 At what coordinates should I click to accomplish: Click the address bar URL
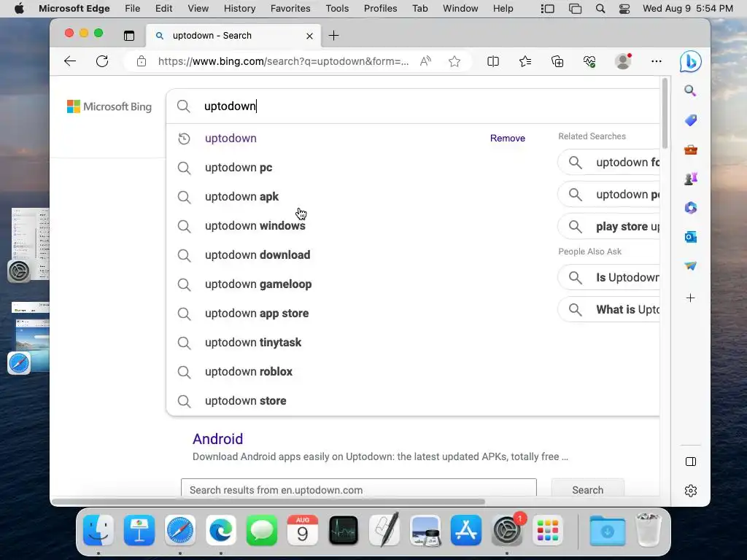283,61
